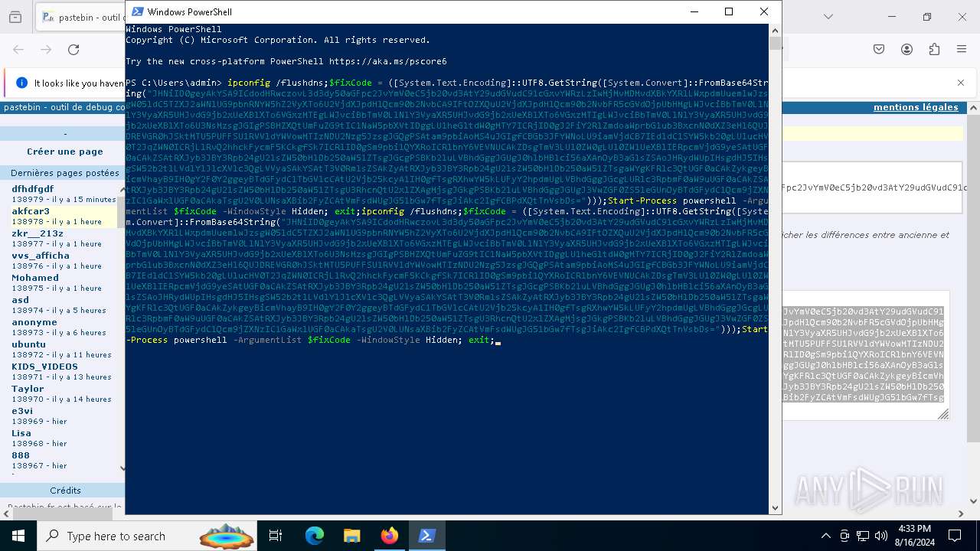Open Firefox account profile icon

(x=906, y=50)
